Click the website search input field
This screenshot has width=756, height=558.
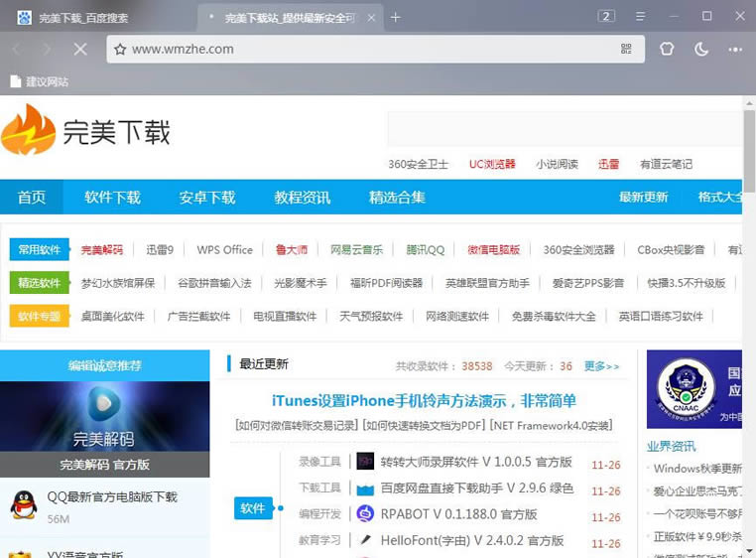click(565, 128)
